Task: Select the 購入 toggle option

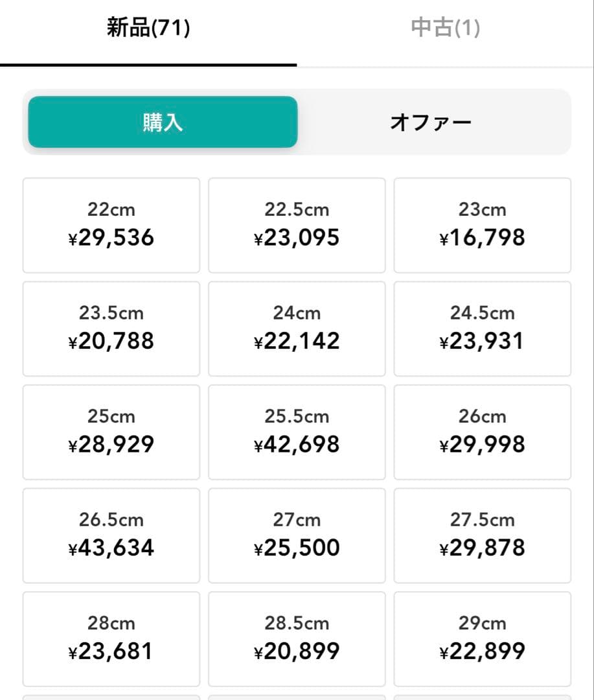Action: click(163, 122)
